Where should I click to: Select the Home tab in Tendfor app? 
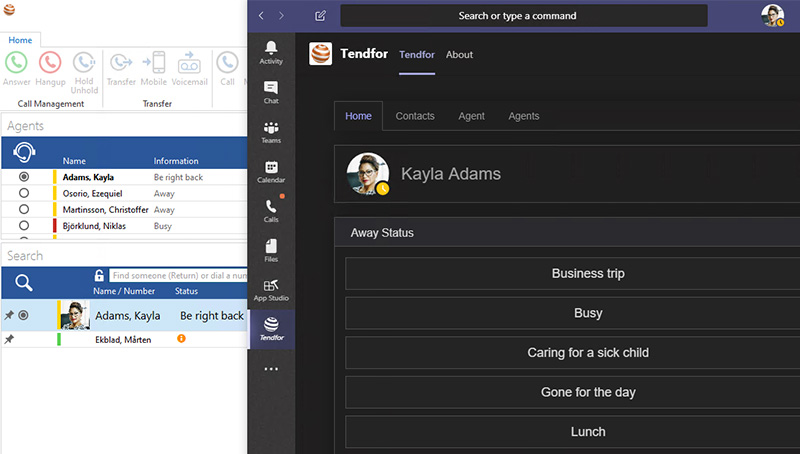coord(358,116)
